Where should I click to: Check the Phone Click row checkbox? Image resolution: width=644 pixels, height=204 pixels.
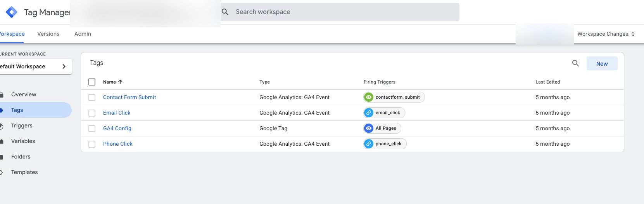(x=92, y=144)
